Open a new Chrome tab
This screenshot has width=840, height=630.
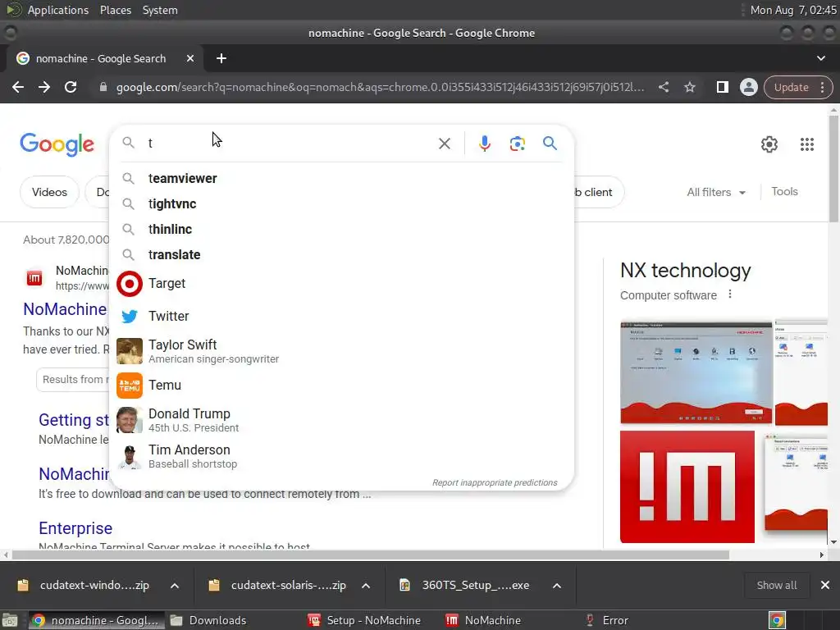(221, 58)
